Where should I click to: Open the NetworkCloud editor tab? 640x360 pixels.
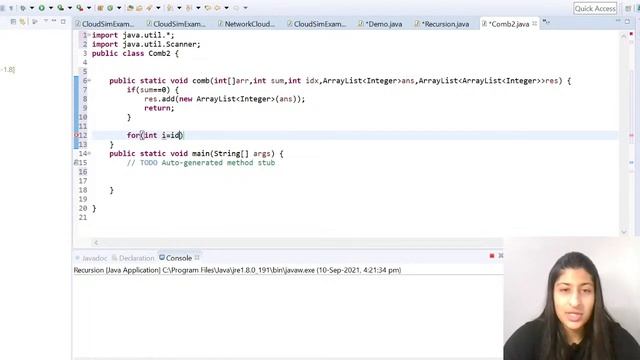[246, 24]
